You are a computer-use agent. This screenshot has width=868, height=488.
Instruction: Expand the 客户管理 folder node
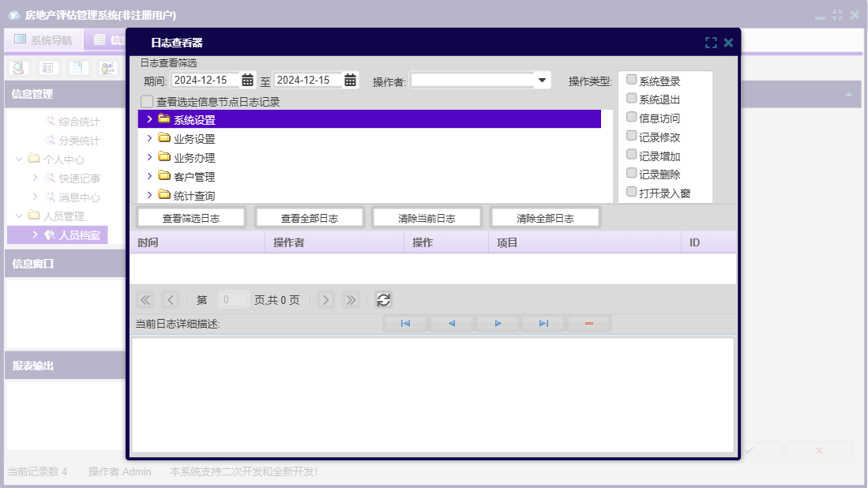[149, 176]
